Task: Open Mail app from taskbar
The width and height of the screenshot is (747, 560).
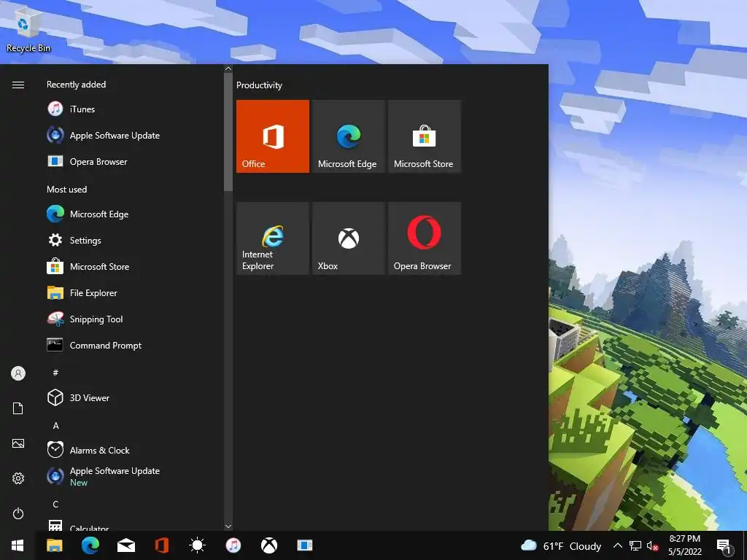Action: [125, 545]
